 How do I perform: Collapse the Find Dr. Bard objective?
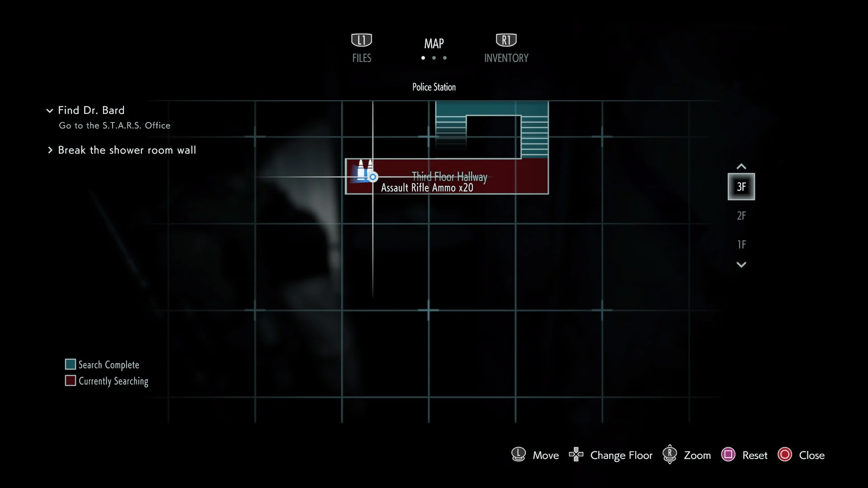(50, 110)
